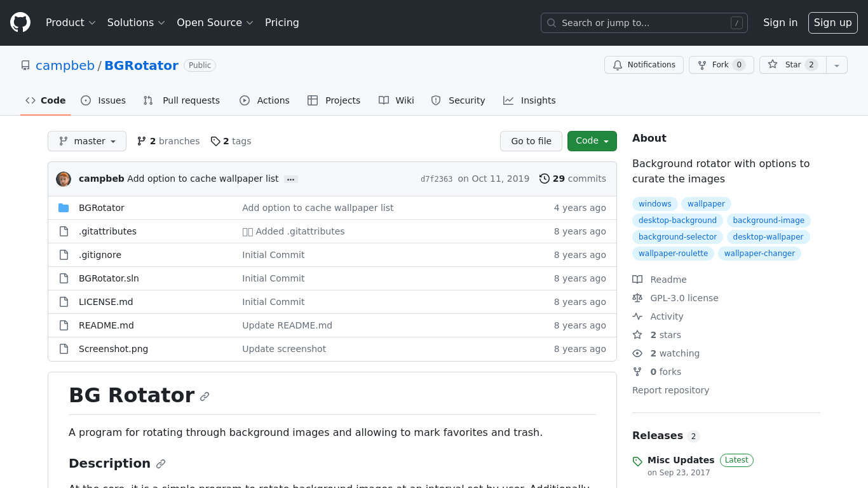Select the file icon next to LICENSE.md
868x488 pixels.
(x=64, y=302)
